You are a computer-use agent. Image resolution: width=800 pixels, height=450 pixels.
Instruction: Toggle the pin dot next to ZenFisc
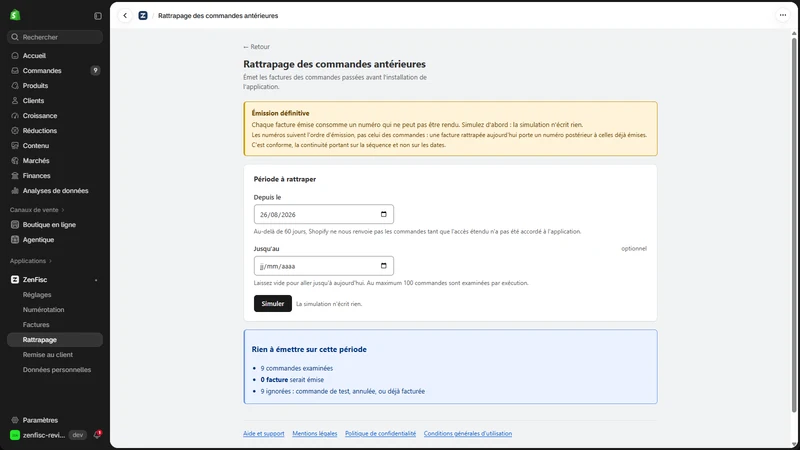pyautogui.click(x=96, y=280)
